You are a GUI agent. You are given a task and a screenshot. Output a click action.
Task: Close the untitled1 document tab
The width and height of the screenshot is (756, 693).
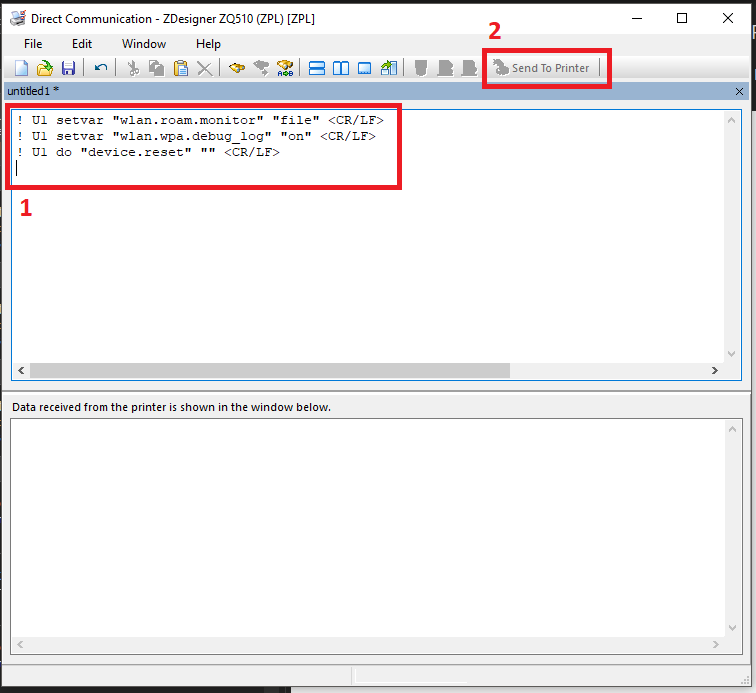739,91
